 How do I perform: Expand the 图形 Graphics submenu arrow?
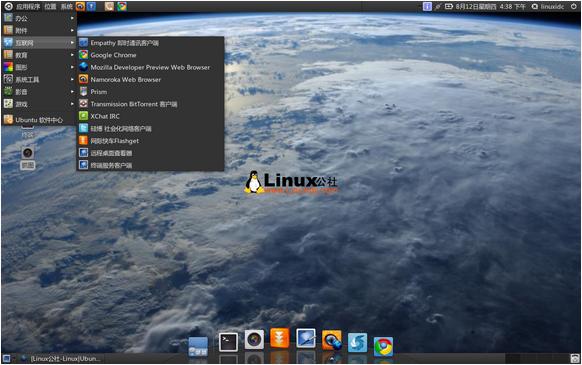(x=72, y=67)
